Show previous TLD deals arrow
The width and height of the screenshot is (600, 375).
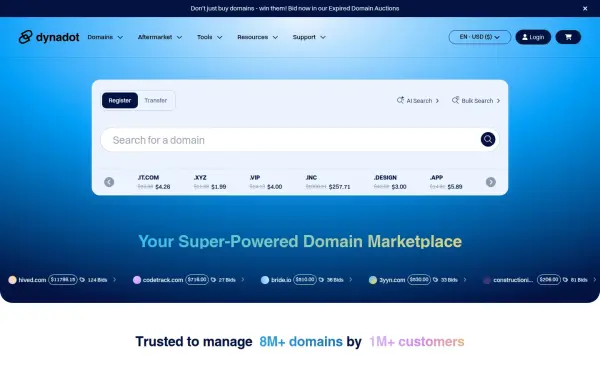point(109,182)
